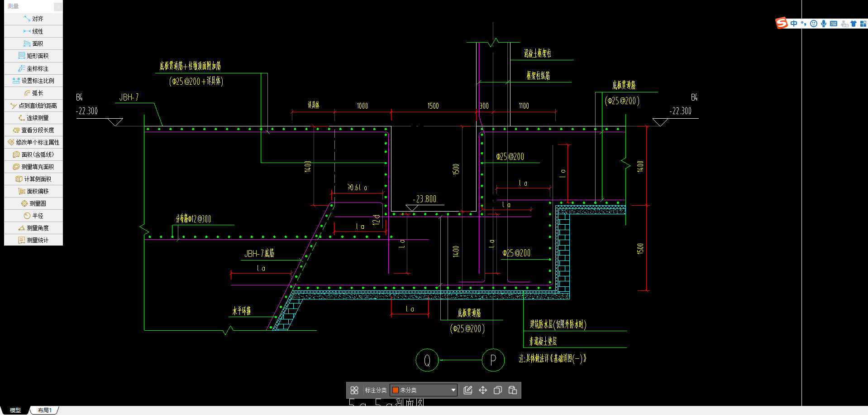Click the 建筑防水层(仅限外防水时) label
This screenshot has width=868, height=415.
558,324
